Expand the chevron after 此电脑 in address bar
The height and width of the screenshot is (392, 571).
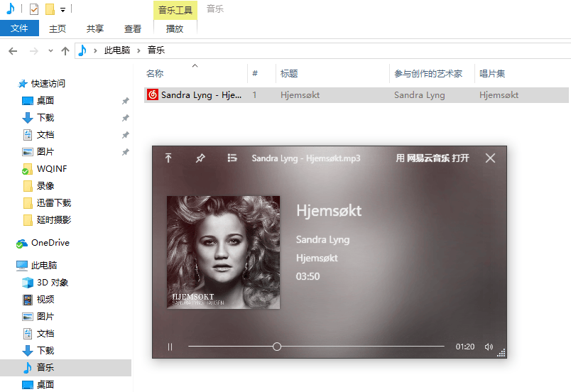coord(139,51)
